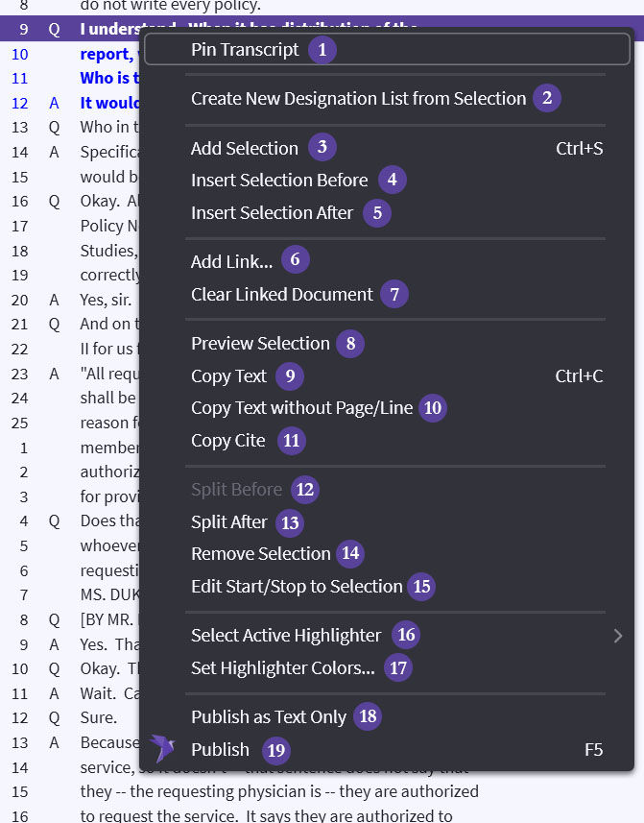Select Edit Start/Stop to Selection
The image size is (644, 823).
coord(297,587)
